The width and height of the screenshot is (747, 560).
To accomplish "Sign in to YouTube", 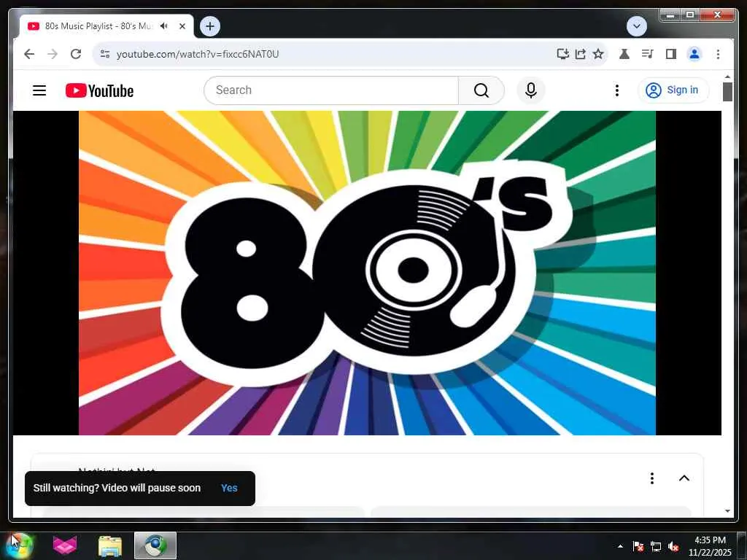I will click(x=673, y=90).
